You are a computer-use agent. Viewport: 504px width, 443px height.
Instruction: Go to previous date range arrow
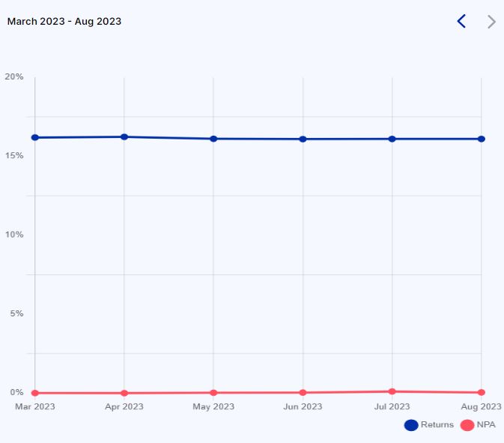coord(461,22)
